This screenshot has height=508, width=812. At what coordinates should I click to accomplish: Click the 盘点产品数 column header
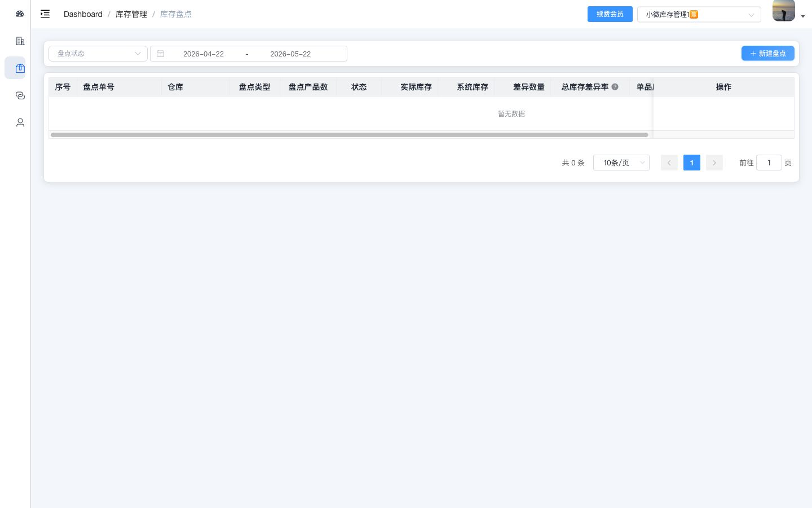(308, 87)
